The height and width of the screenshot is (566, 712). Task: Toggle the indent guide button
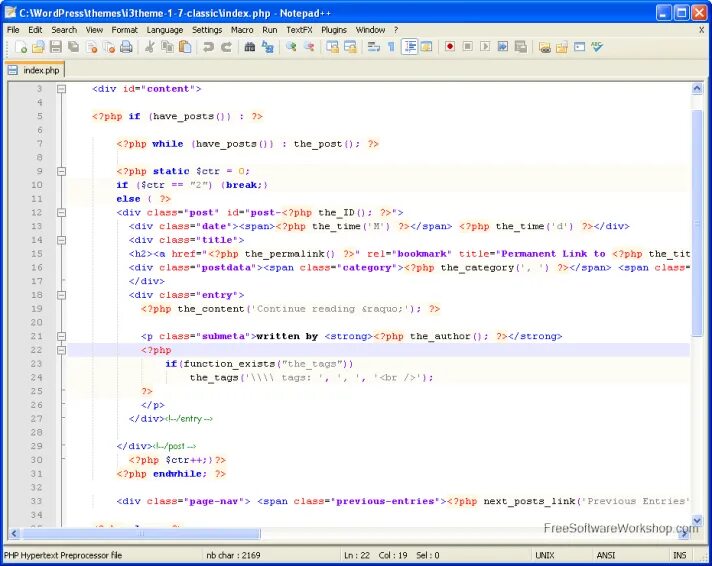(410, 47)
